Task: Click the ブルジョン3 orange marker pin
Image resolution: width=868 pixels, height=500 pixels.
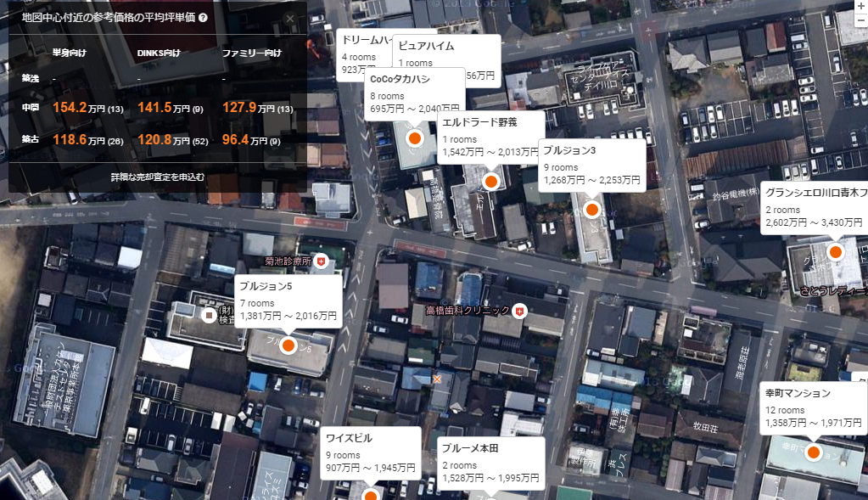Action: click(591, 209)
